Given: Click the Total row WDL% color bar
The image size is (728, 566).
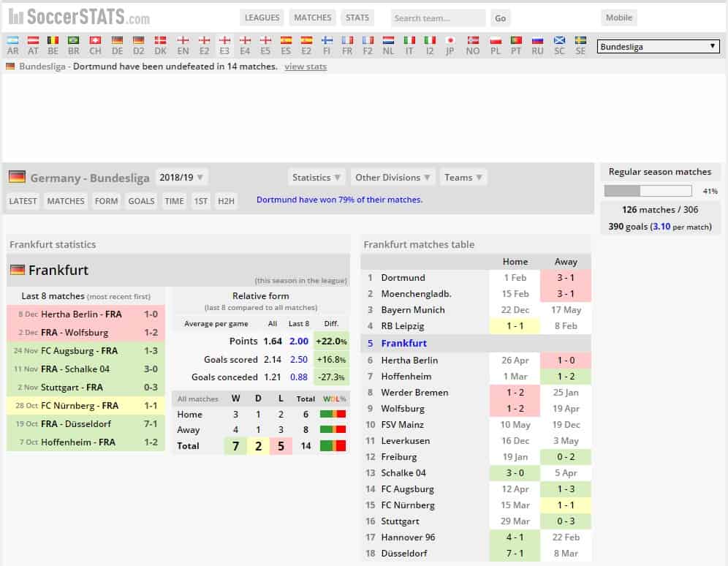Looking at the screenshot, I should 333,446.
